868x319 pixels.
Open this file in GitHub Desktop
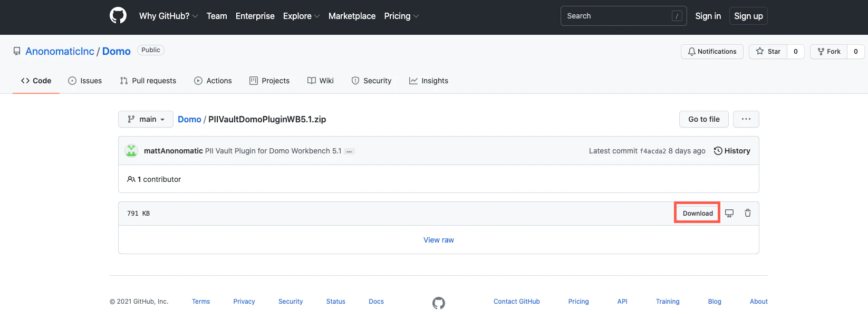729,213
